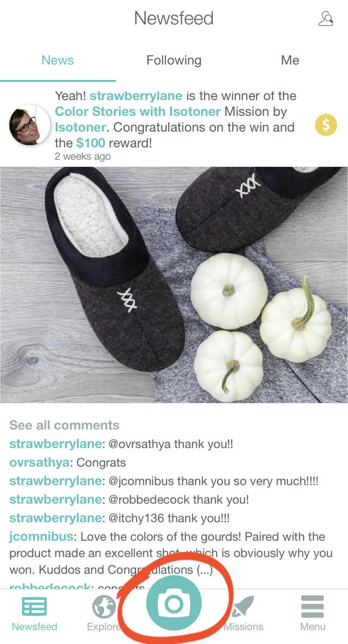348x644 pixels.
Task: Open ovrsathya commenter profile
Action: pyautogui.click(x=39, y=463)
